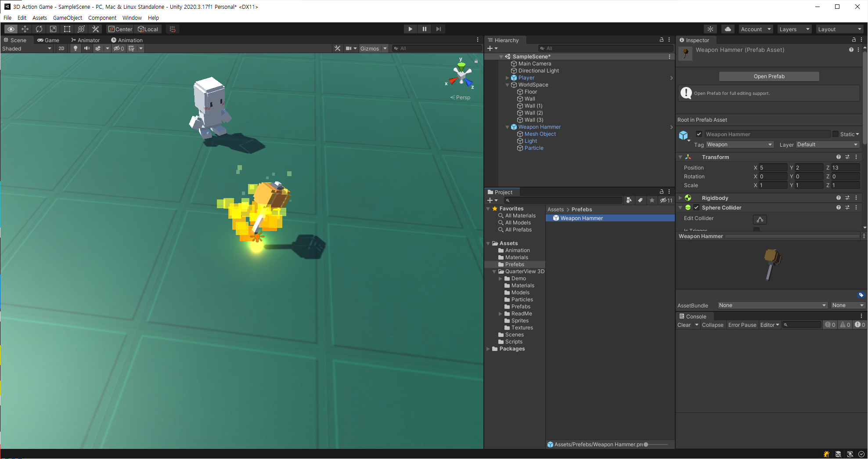Open custom editor tools icon

tap(95, 29)
